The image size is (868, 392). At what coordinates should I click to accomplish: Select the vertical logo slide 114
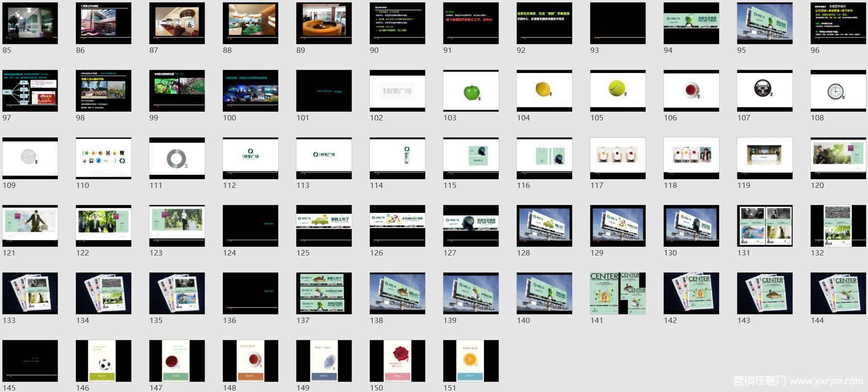coord(397,159)
